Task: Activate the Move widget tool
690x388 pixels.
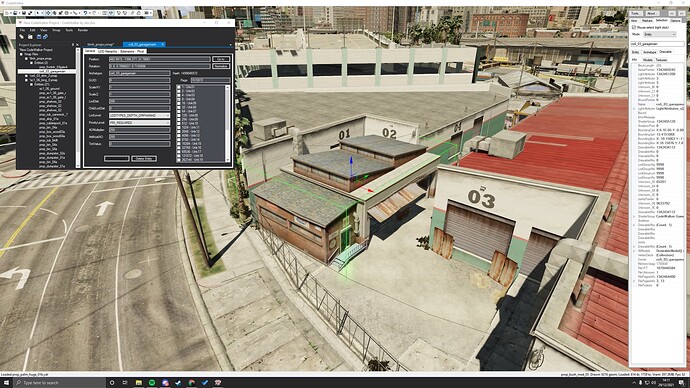Action: (x=48, y=13)
